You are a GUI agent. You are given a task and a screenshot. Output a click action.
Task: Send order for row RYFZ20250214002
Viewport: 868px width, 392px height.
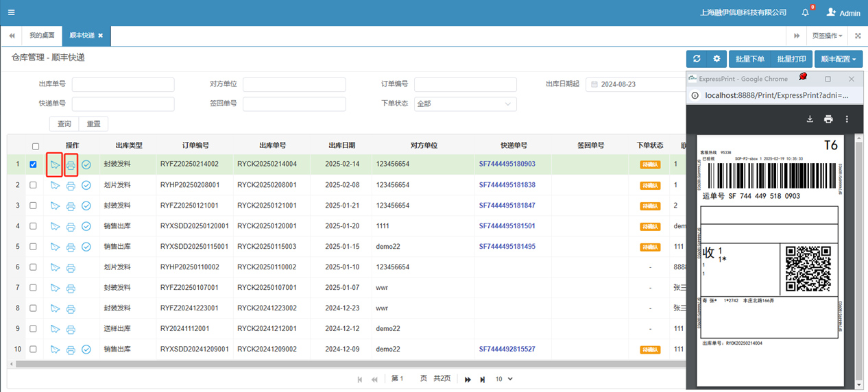[55, 164]
